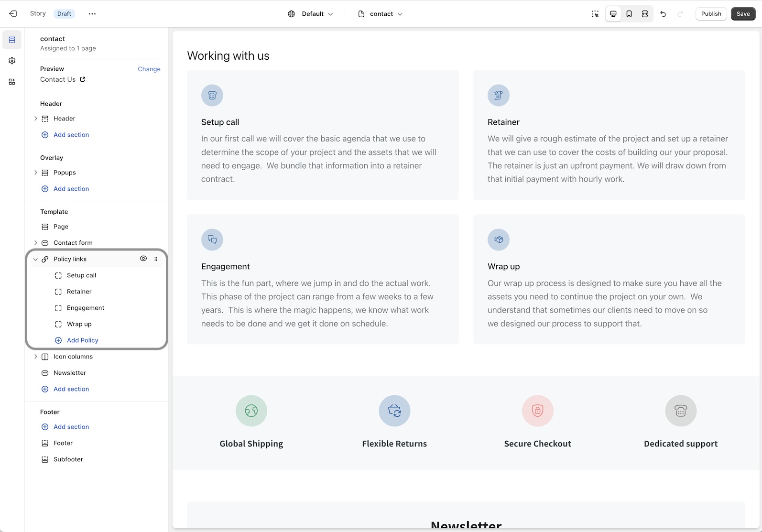Open the theme settings gear icon
The height and width of the screenshot is (532, 762).
(12, 61)
